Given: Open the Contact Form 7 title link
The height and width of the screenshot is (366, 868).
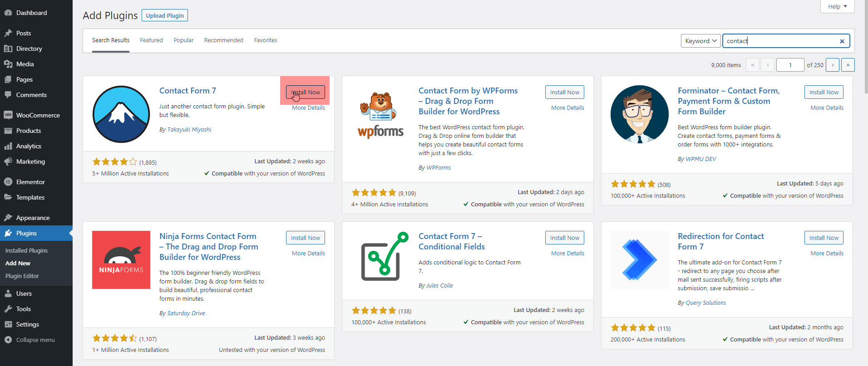Looking at the screenshot, I should [x=187, y=91].
